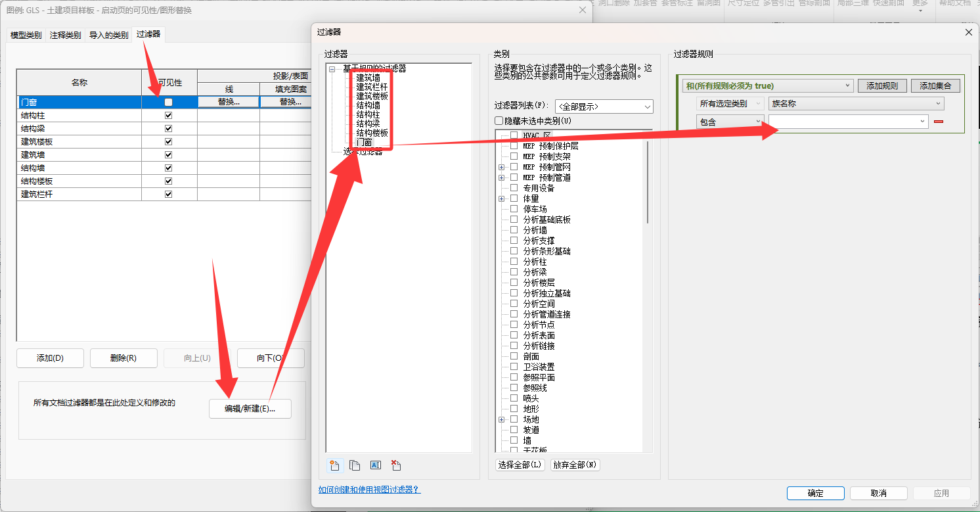Open 如何创建和使用视图过滤器 help link
The width and height of the screenshot is (980, 512).
tap(369, 490)
